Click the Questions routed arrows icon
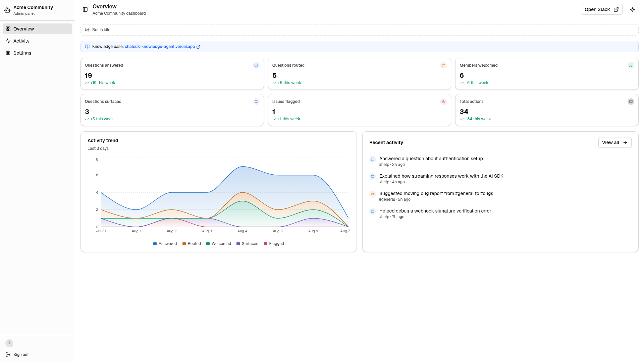The height and width of the screenshot is (362, 644). (443, 65)
